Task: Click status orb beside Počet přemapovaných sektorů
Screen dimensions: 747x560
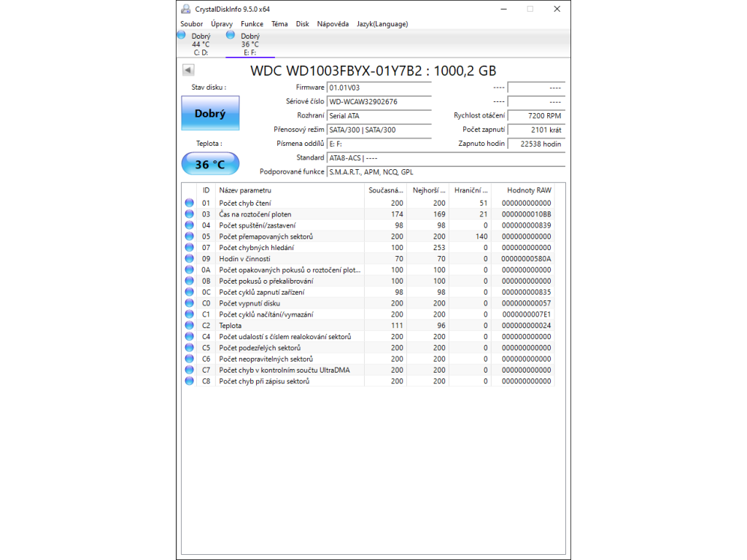Action: point(190,236)
